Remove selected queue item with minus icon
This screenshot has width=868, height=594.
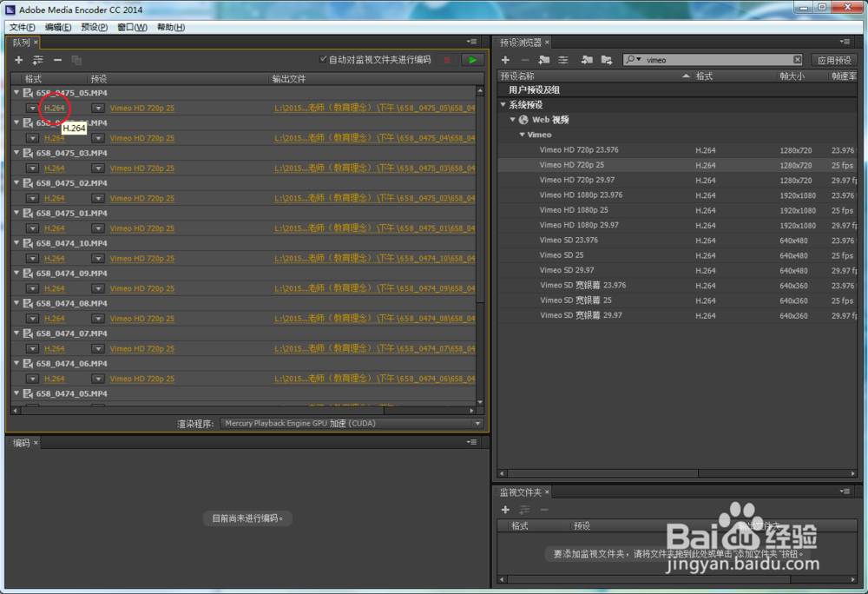[57, 60]
